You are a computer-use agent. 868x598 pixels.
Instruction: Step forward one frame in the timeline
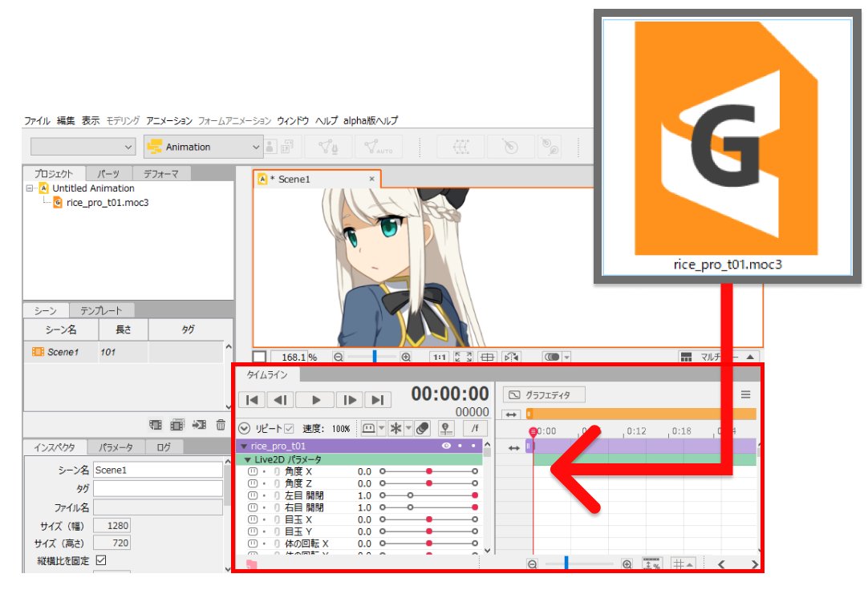point(350,399)
